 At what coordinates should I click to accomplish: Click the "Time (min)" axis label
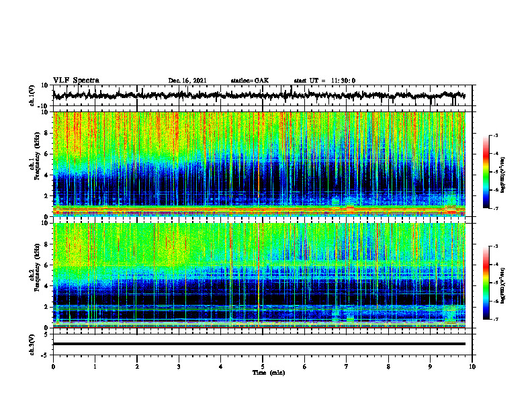tap(269, 373)
